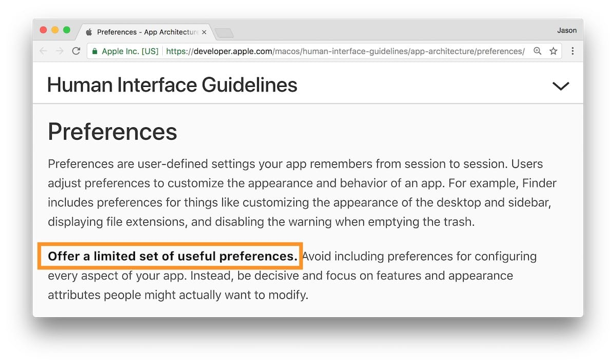The image size is (616, 364).
Task: Click the bold text 'Offer a limited set of useful preferences.'
Action: (x=172, y=256)
